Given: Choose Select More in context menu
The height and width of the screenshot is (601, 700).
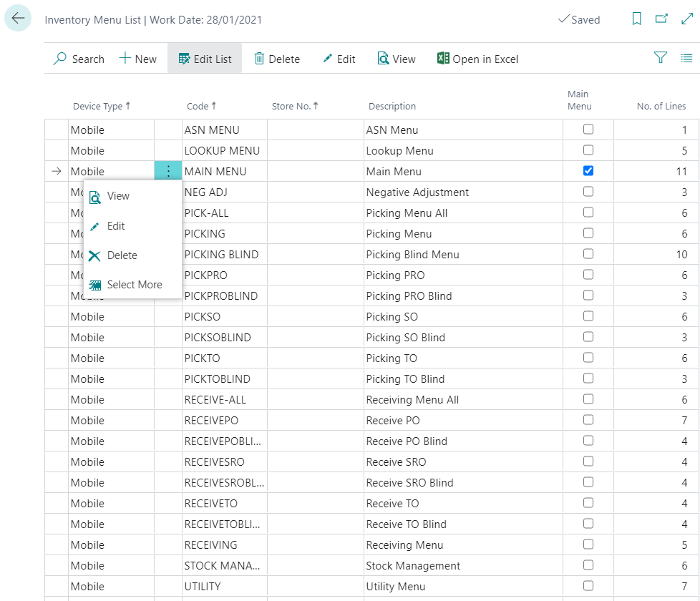Looking at the screenshot, I should tap(134, 285).
